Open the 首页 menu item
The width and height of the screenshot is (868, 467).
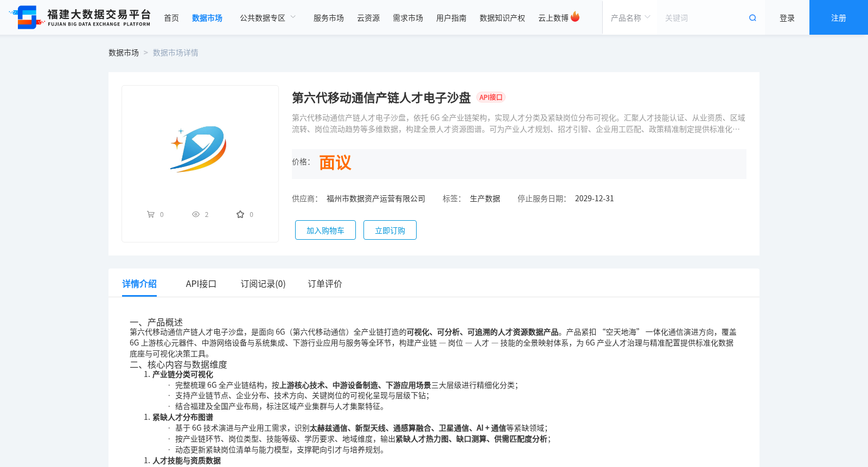171,18
